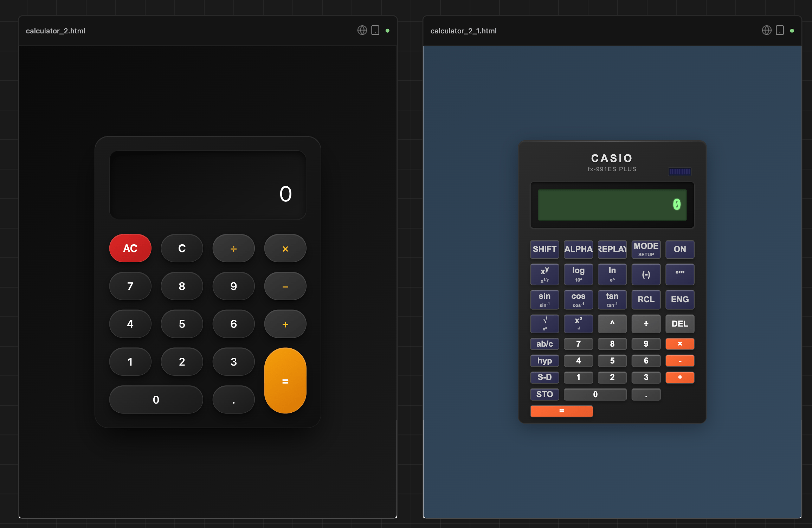Image resolution: width=812 pixels, height=528 pixels.
Task: Click digit 3 on the left calculator
Action: point(233,362)
